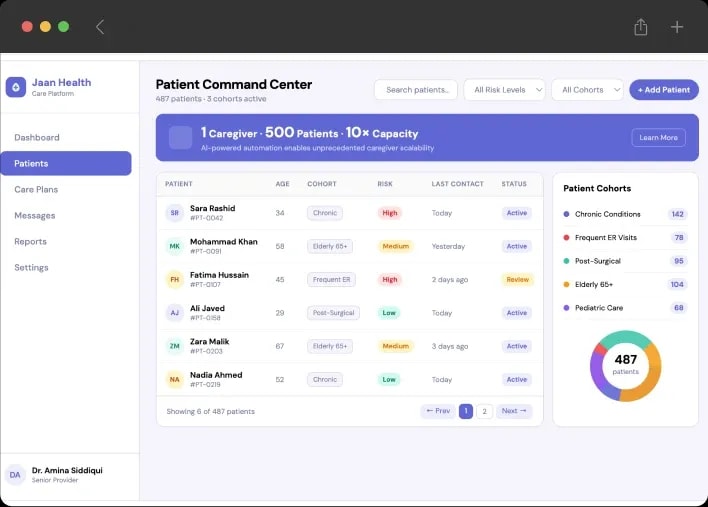
Task: Click the Low risk badge for Nadia Ahmed
Action: tap(389, 380)
